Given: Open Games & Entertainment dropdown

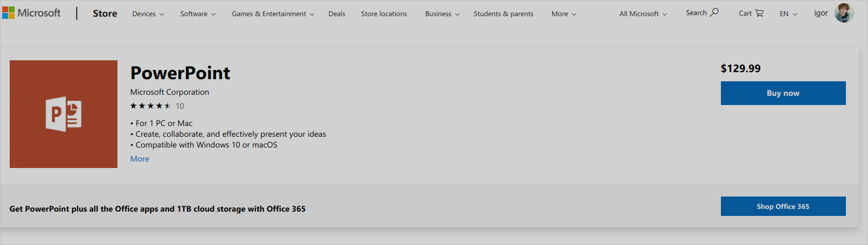Looking at the screenshot, I should tap(273, 14).
